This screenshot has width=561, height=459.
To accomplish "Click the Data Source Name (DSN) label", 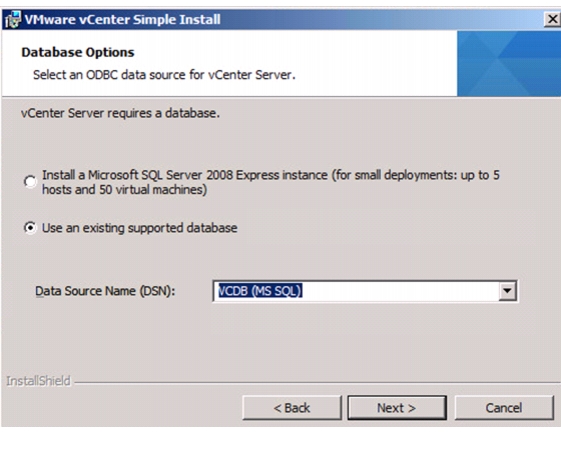I will click(x=105, y=291).
